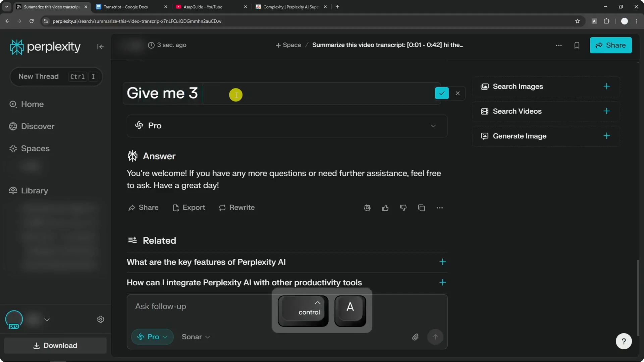This screenshot has height=362, width=644.
Task: Attach a file to the follow-up
Action: pos(415,337)
